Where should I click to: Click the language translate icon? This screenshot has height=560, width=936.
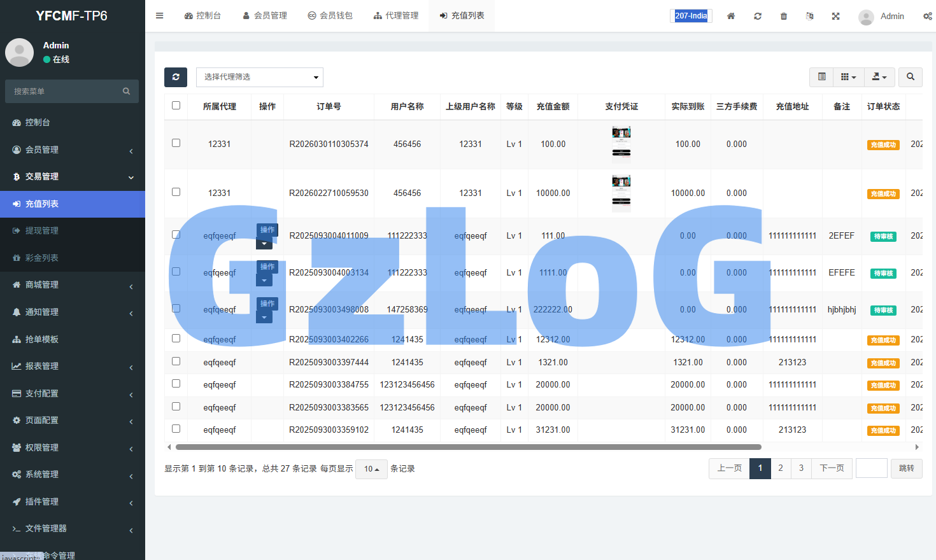(x=809, y=16)
